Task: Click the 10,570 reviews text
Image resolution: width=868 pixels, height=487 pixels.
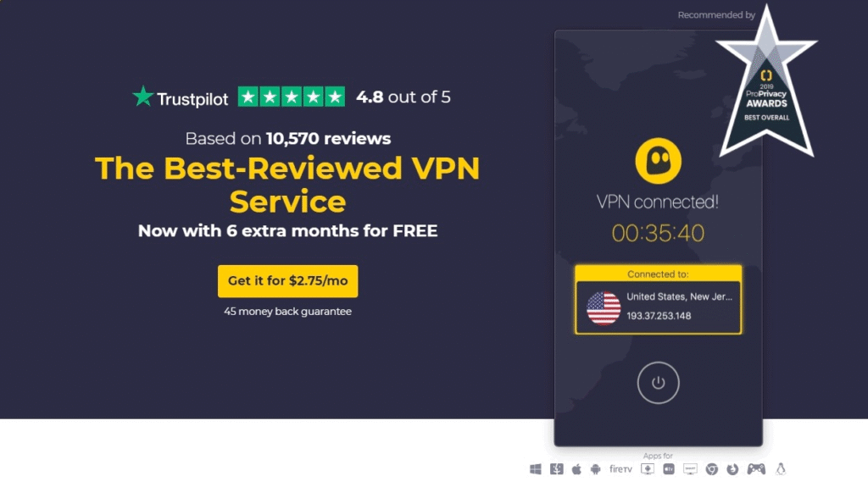Action: (x=328, y=138)
